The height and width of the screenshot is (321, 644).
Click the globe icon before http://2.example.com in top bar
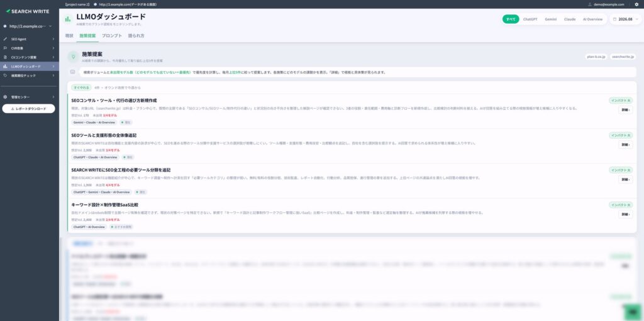click(96, 4)
